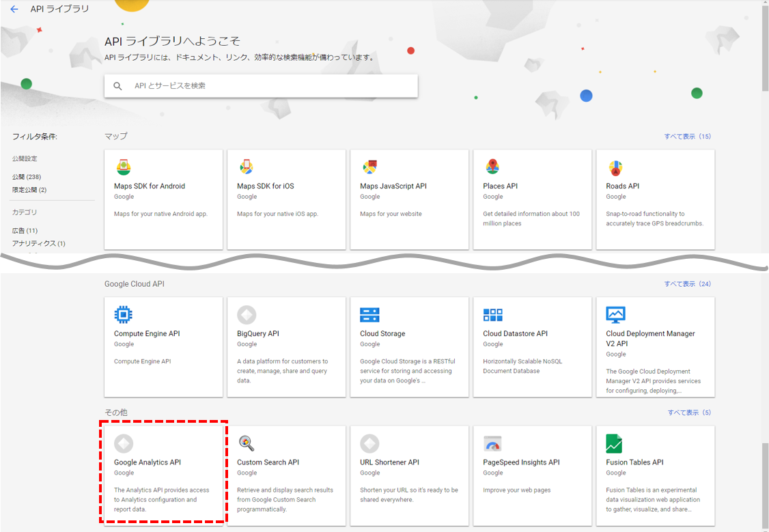Filter by 限定公開 (2)
Image resolution: width=769 pixels, height=532 pixels.
tap(29, 190)
